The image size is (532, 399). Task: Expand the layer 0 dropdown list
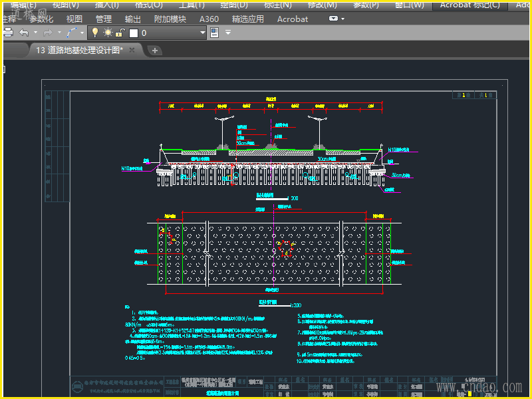(203, 33)
